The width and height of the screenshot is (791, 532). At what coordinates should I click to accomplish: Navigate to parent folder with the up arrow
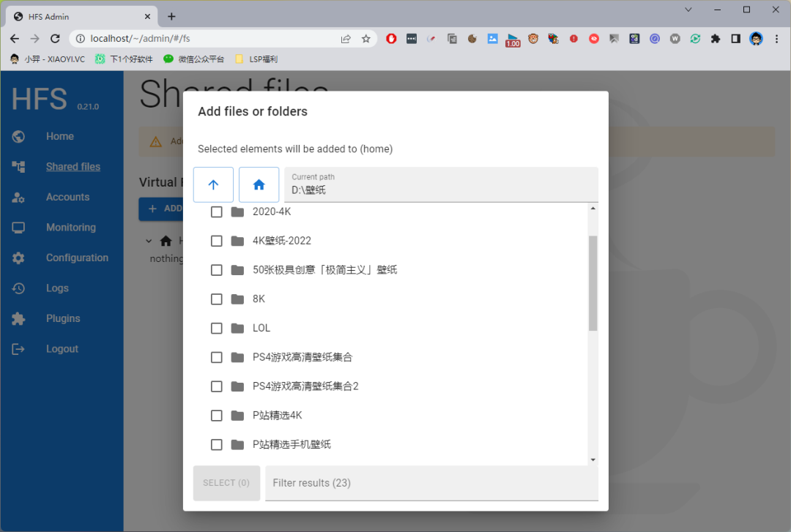(x=213, y=185)
